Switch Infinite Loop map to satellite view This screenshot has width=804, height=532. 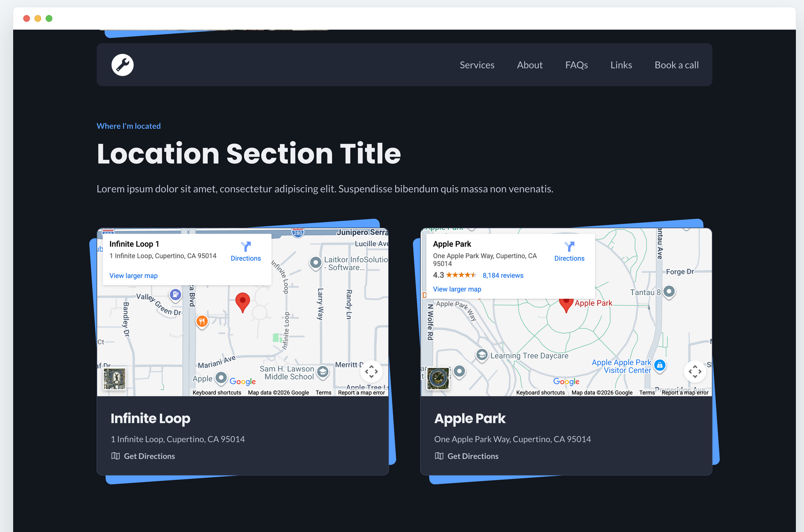[115, 378]
